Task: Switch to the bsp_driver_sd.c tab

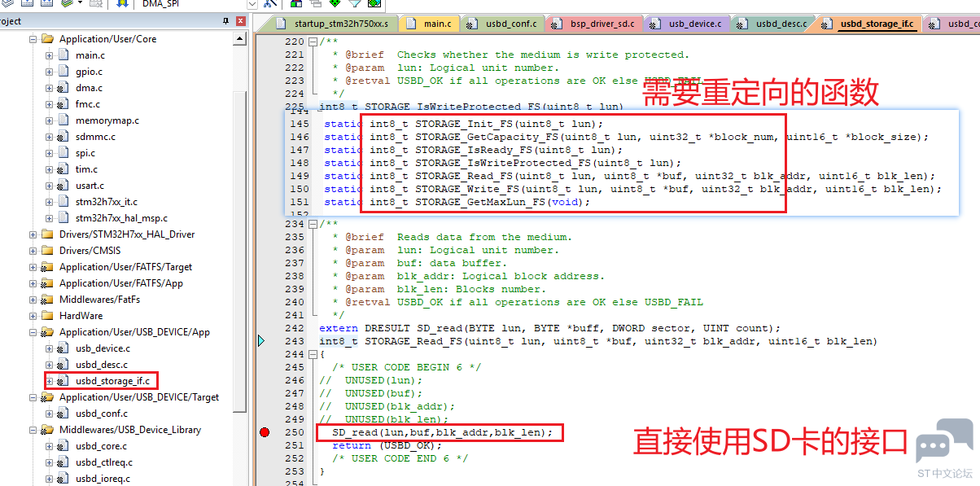Action: coord(593,24)
